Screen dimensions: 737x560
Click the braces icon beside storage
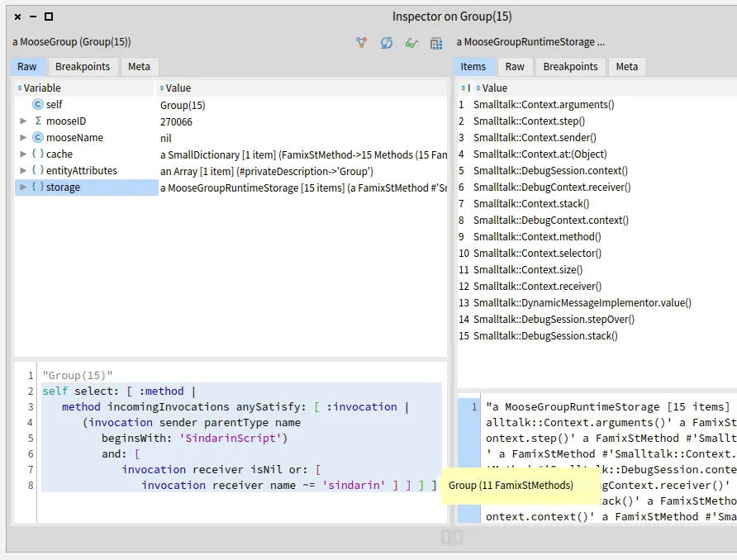tap(38, 187)
